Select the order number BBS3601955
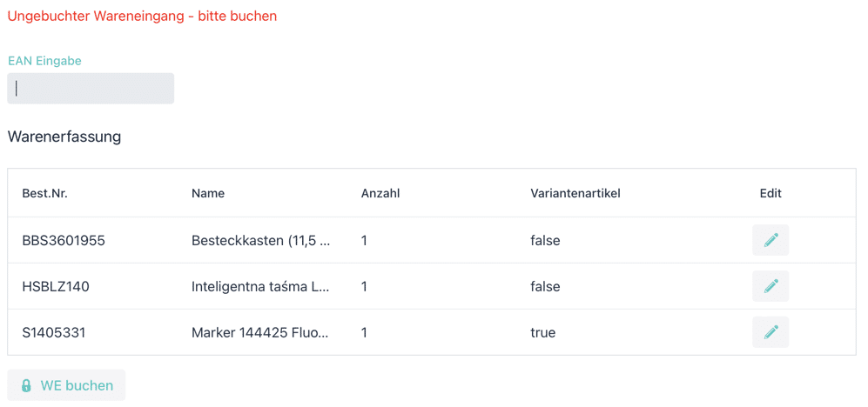Viewport: 868px width, 407px height. pos(64,241)
